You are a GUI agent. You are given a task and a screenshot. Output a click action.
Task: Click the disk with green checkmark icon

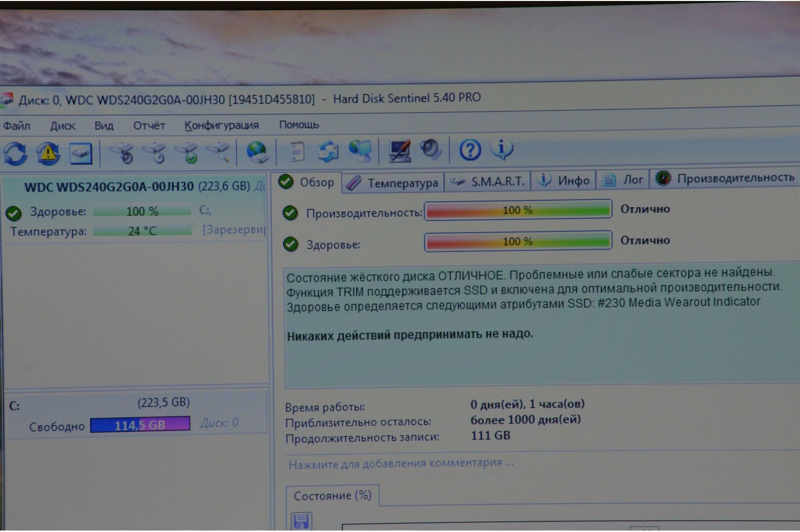tap(188, 153)
